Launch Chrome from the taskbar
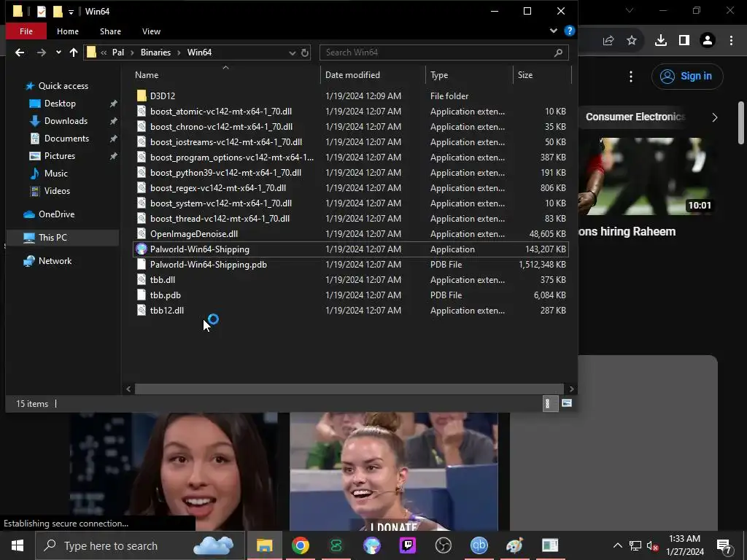 tap(300, 545)
